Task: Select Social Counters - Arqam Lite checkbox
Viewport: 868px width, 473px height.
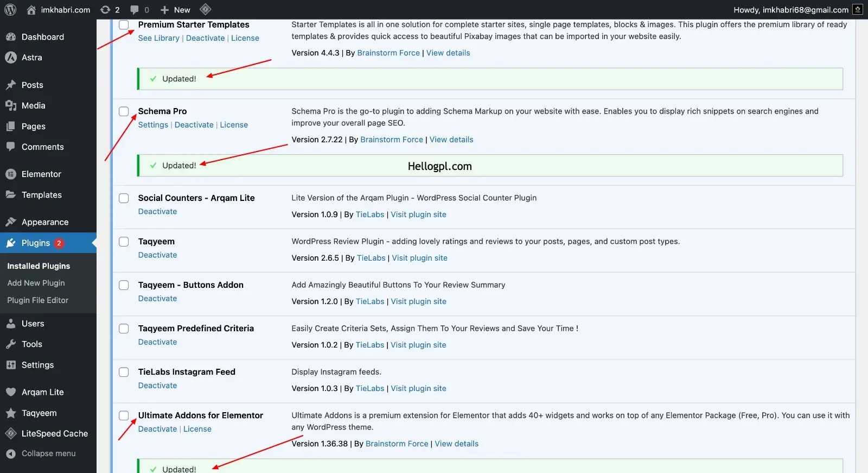Action: 124,198
